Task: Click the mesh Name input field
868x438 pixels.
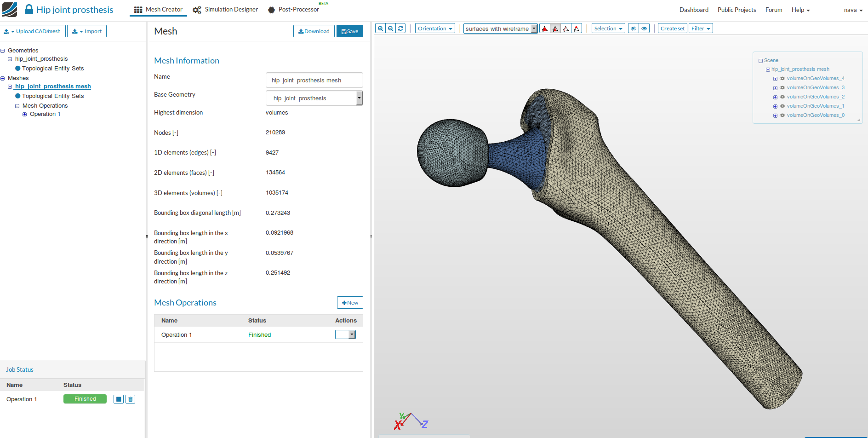Action: [314, 81]
